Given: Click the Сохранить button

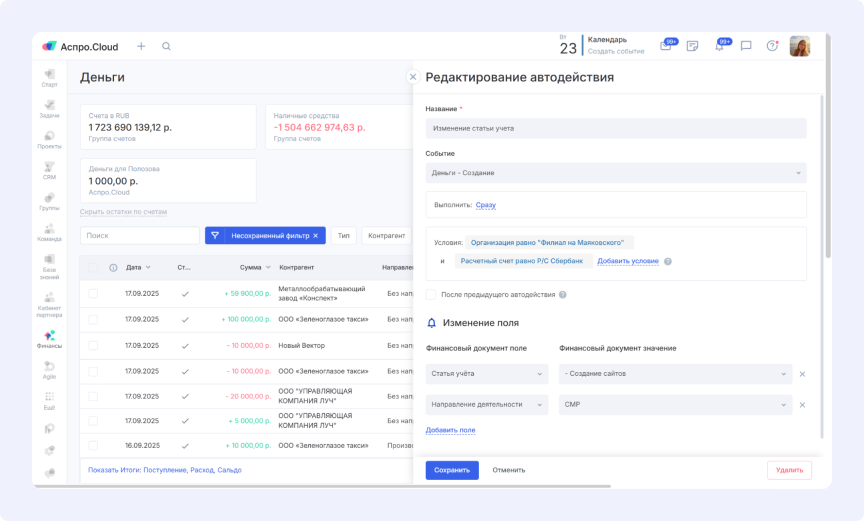Looking at the screenshot, I should click(x=452, y=470).
